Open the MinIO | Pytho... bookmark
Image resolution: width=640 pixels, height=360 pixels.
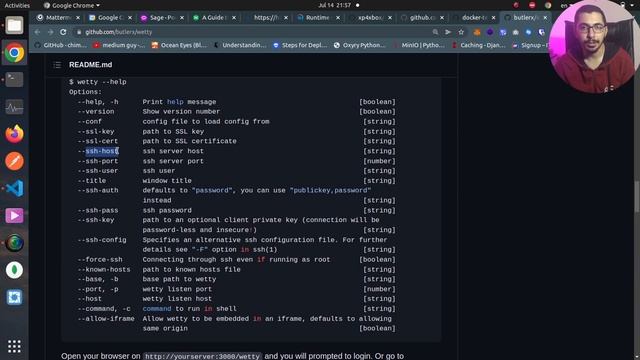419,45
